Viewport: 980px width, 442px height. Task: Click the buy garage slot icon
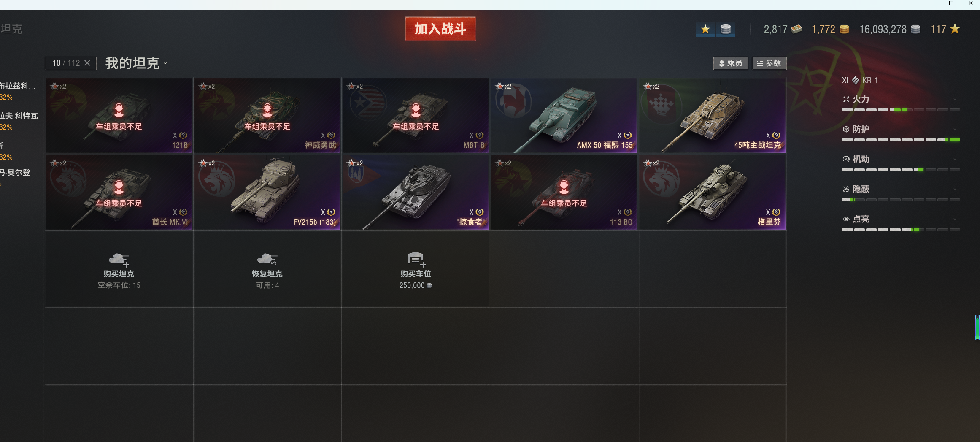[416, 259]
